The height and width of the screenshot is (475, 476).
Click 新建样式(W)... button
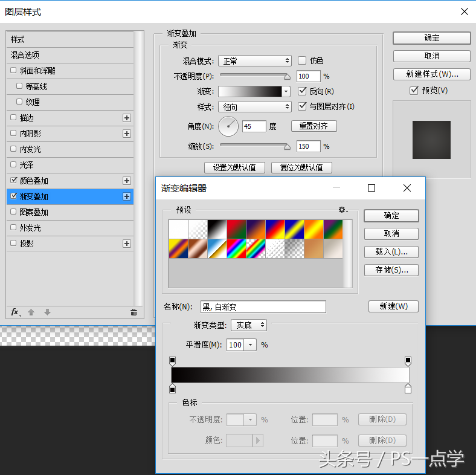coord(432,74)
